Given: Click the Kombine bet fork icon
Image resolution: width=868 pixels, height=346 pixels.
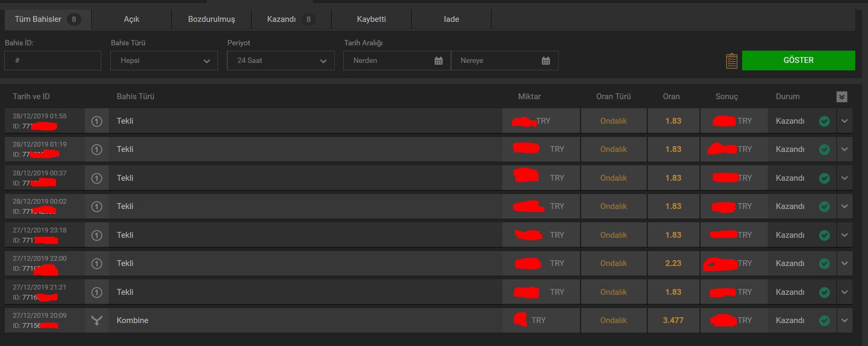Looking at the screenshot, I should [97, 320].
